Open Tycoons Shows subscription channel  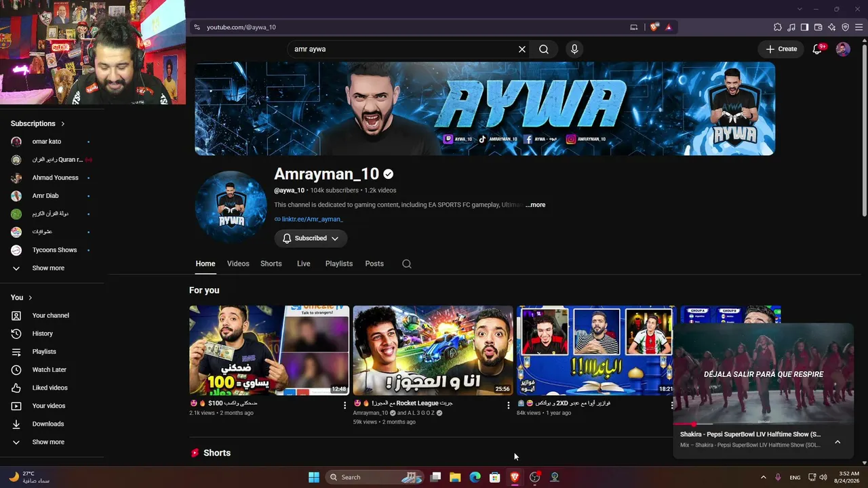tap(53, 250)
